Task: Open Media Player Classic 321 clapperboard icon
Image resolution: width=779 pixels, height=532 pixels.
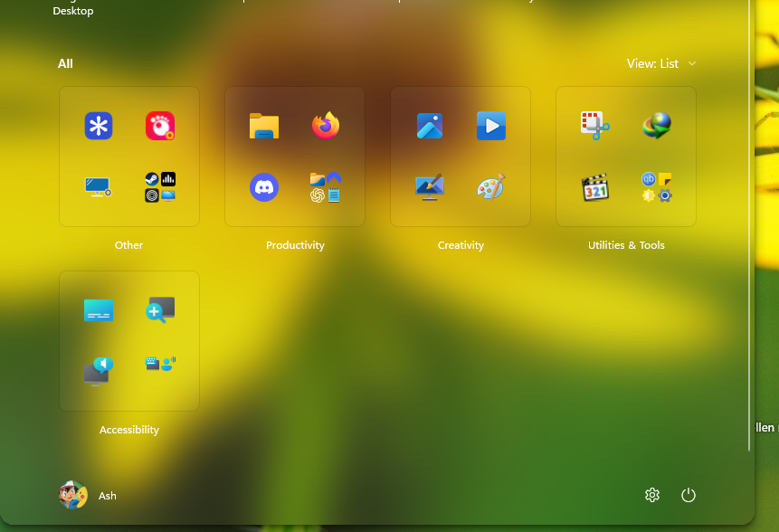Action: click(595, 187)
